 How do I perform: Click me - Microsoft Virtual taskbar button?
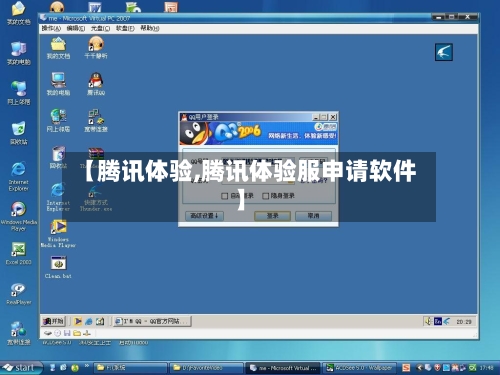click(283, 368)
